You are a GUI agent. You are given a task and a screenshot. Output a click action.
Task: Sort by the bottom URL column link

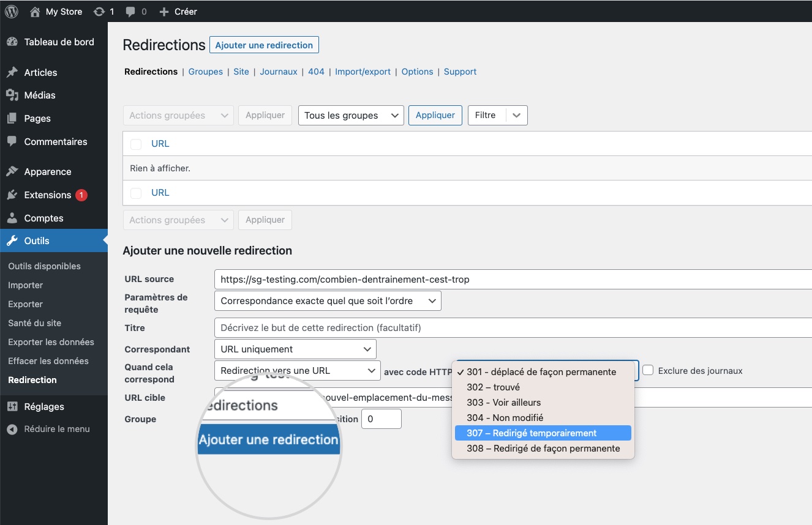pyautogui.click(x=160, y=193)
